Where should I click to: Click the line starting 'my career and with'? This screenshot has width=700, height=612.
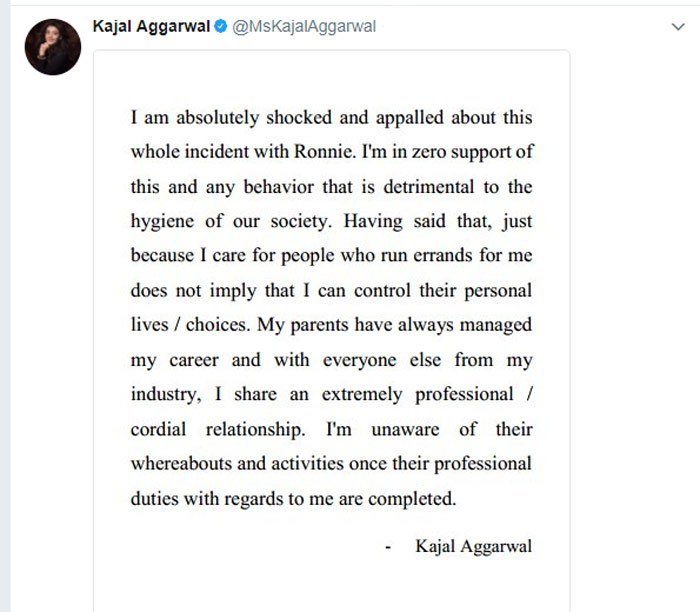(x=331, y=360)
